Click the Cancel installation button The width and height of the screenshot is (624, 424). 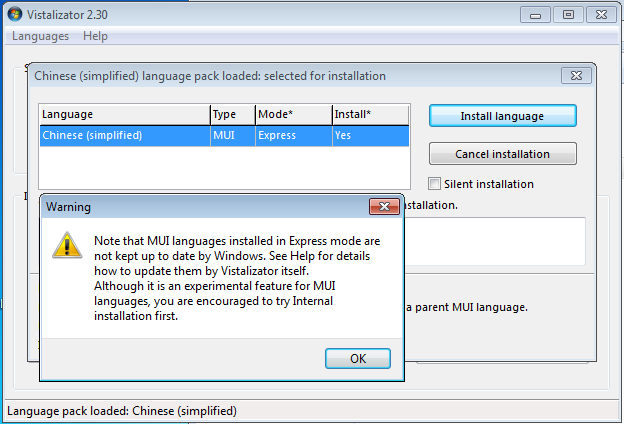click(x=502, y=154)
